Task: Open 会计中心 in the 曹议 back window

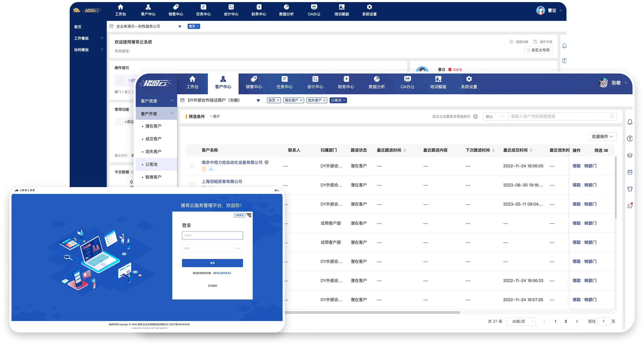Action: tap(231, 10)
